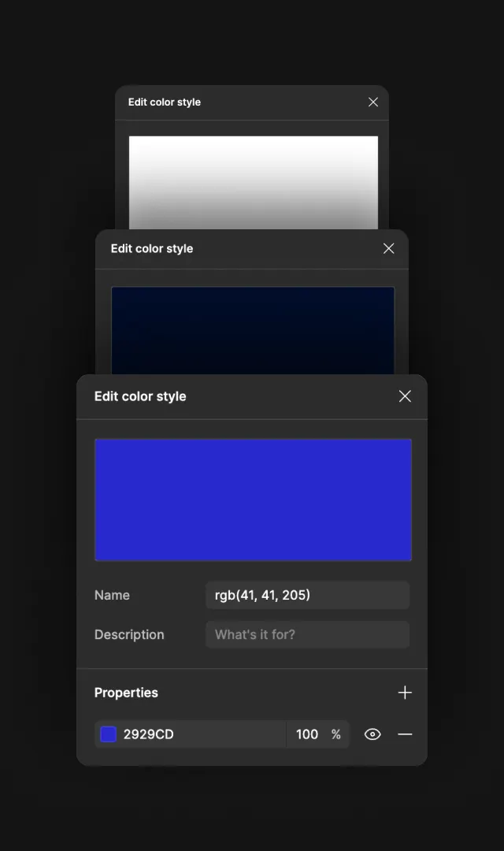The image size is (504, 851).
Task: Click the percent symbol beside opacity
Action: 336,734
